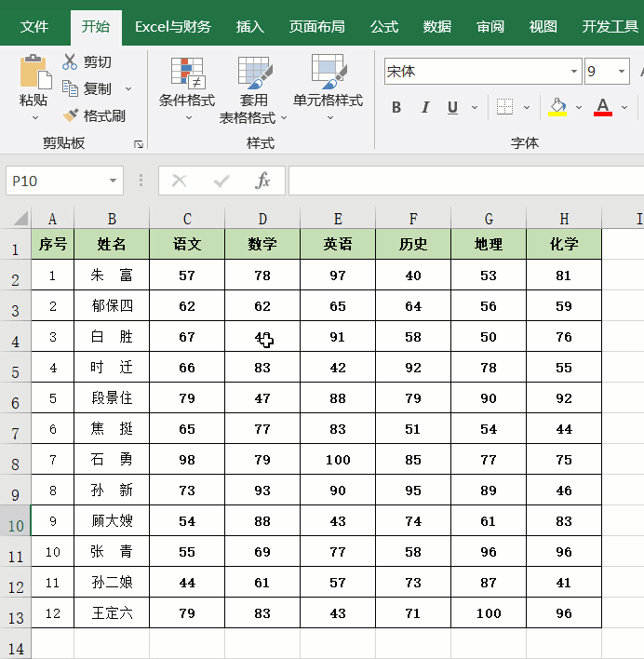
Task: Open Conditional Formatting menu
Action: point(186,82)
